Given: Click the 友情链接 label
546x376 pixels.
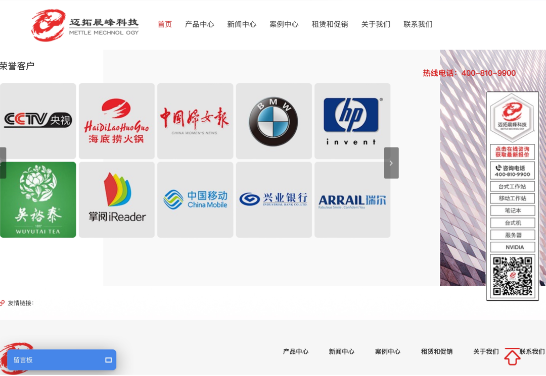Looking at the screenshot, I should [20, 303].
